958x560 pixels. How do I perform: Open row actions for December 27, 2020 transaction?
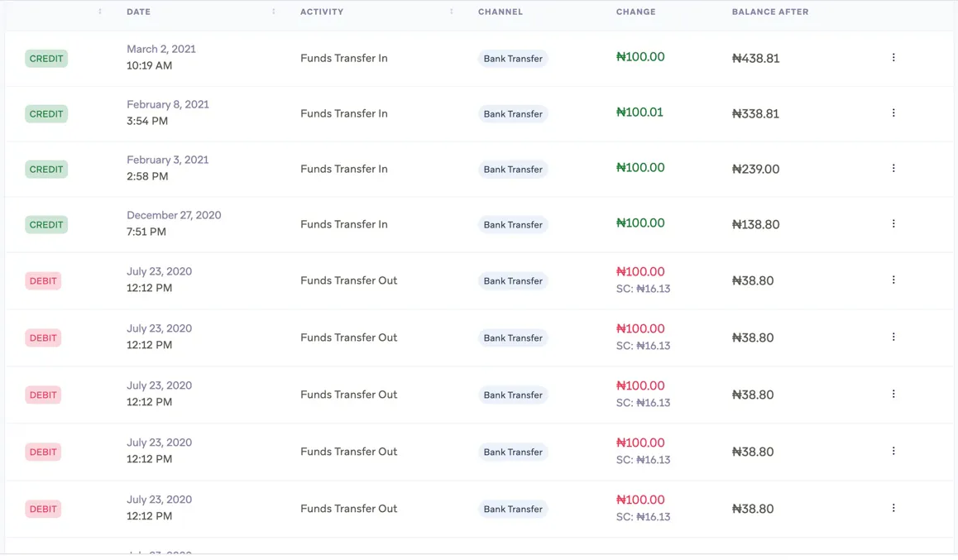point(893,224)
